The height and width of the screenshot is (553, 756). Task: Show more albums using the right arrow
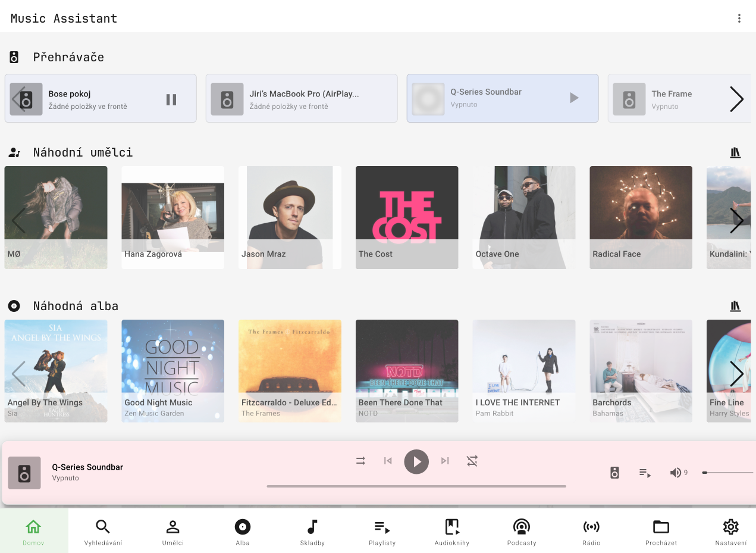click(x=738, y=374)
